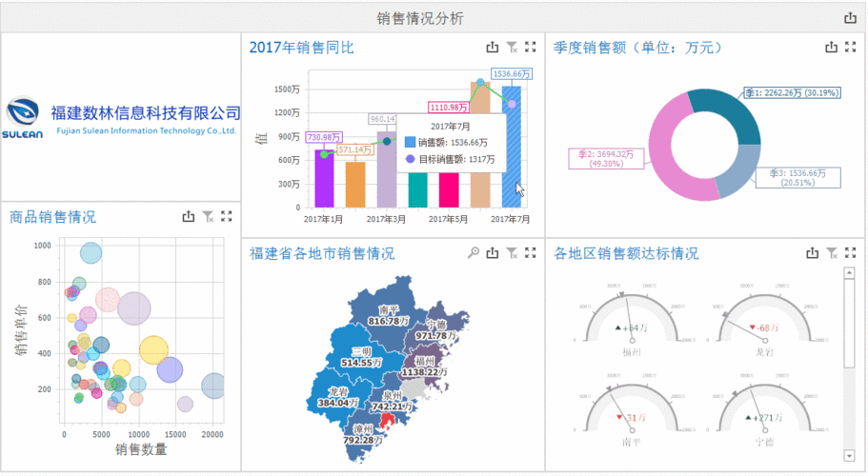This screenshot has height=476, width=868.
Task: Select the orange 571.14万 bar
Action: [355, 185]
